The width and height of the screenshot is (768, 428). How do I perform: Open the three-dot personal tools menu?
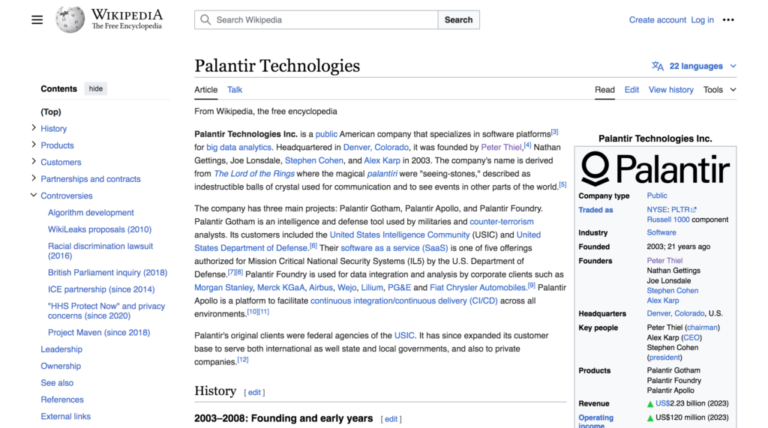(x=728, y=20)
